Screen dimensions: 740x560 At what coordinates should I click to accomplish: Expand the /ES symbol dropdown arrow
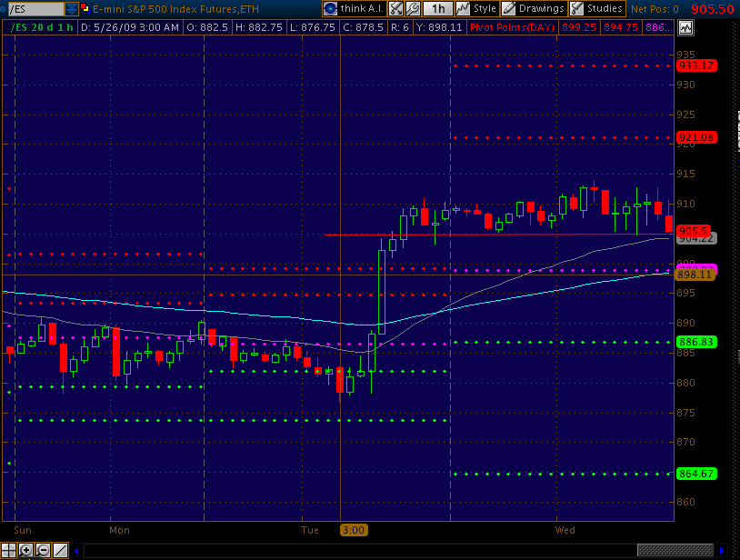click(71, 9)
